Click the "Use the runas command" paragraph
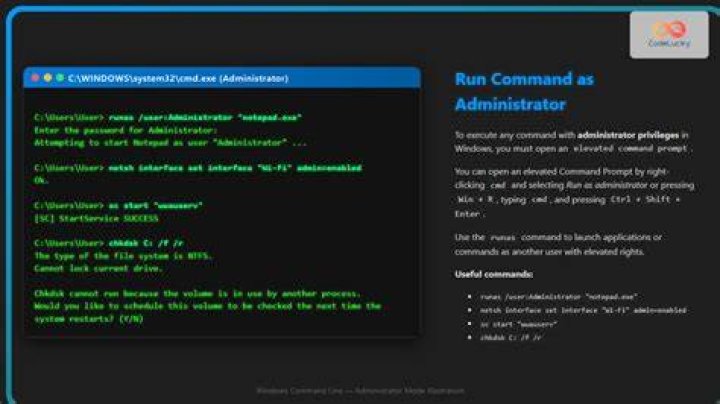The height and width of the screenshot is (404, 720). point(558,244)
